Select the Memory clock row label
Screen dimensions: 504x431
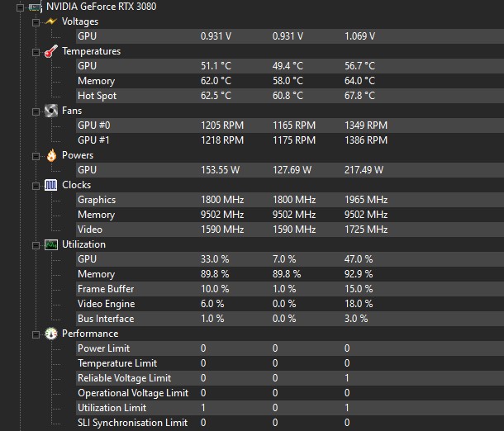(x=96, y=215)
